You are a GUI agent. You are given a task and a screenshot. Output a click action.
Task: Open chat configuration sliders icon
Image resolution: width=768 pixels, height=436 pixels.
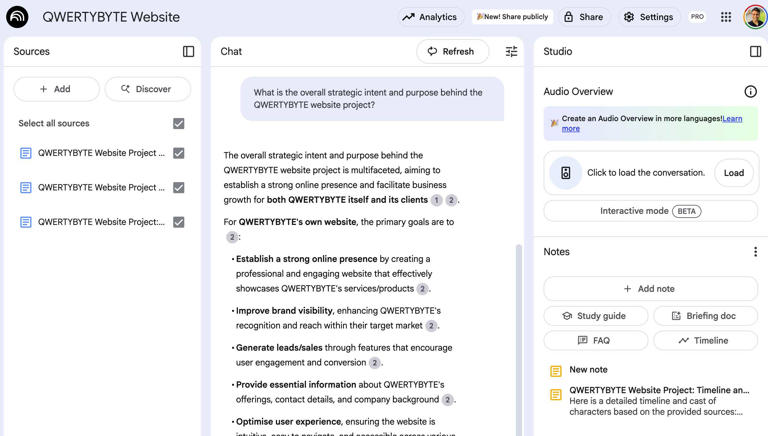511,51
